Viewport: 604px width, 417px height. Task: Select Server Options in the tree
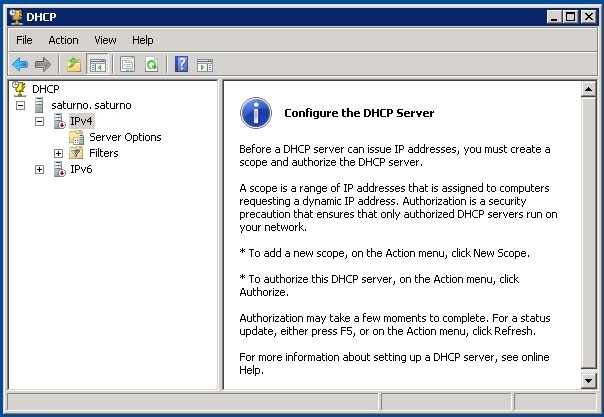125,137
